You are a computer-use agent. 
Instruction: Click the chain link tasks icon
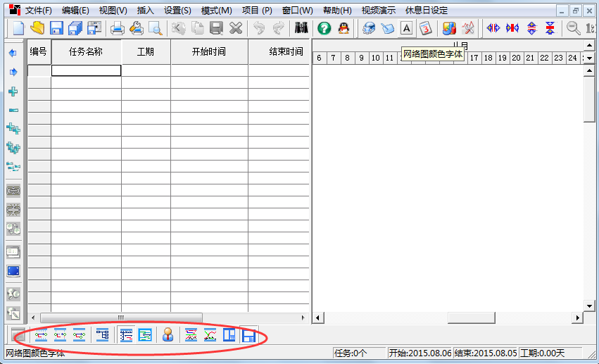13,190
